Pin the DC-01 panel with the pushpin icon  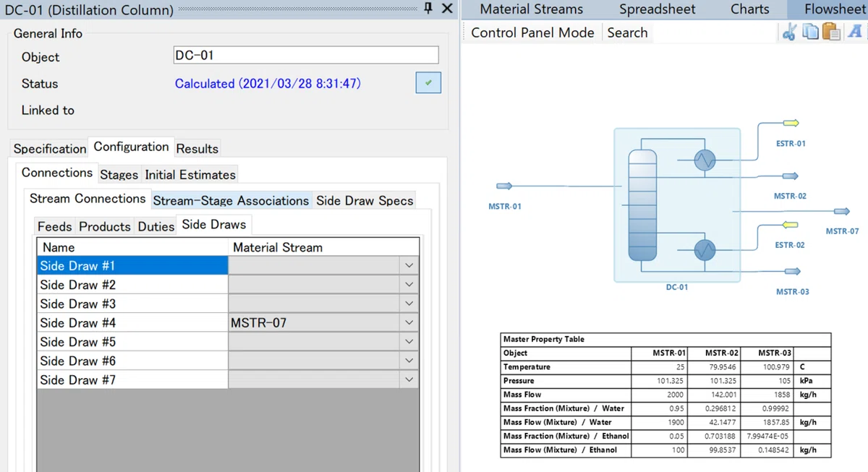click(x=428, y=9)
